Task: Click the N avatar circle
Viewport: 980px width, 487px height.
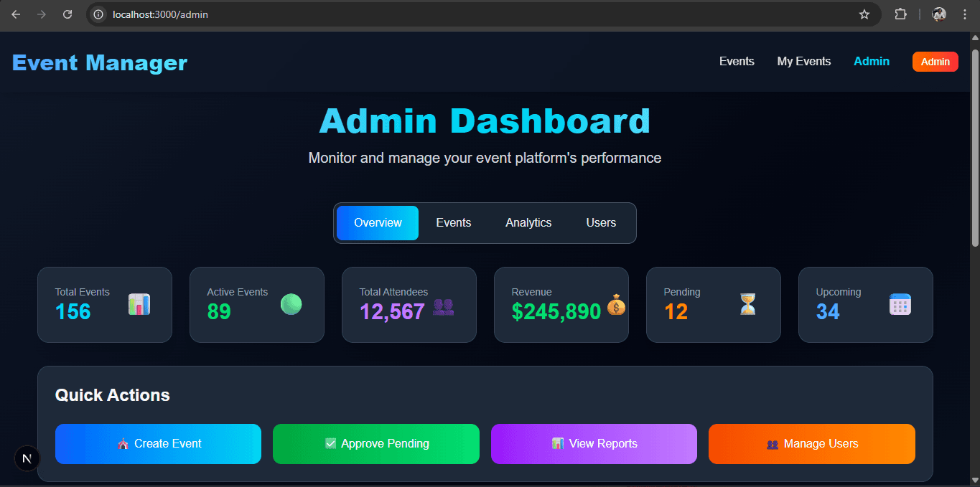Action: (x=27, y=458)
